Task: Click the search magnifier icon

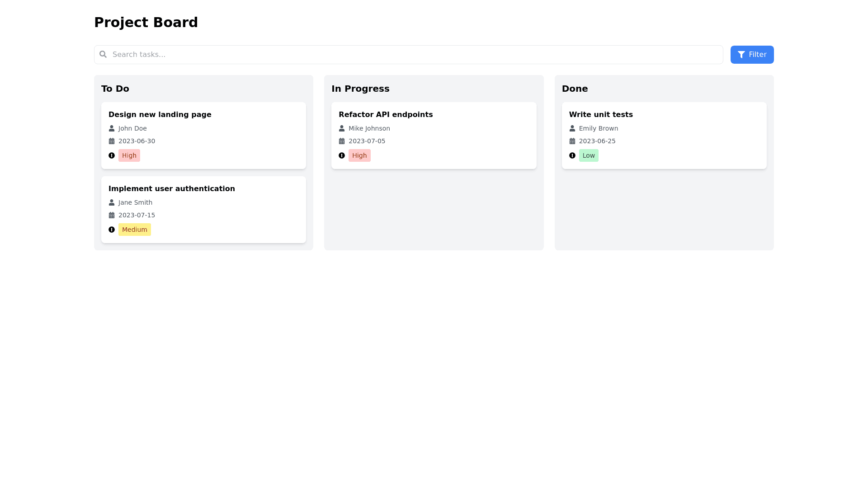Action: pos(103,54)
